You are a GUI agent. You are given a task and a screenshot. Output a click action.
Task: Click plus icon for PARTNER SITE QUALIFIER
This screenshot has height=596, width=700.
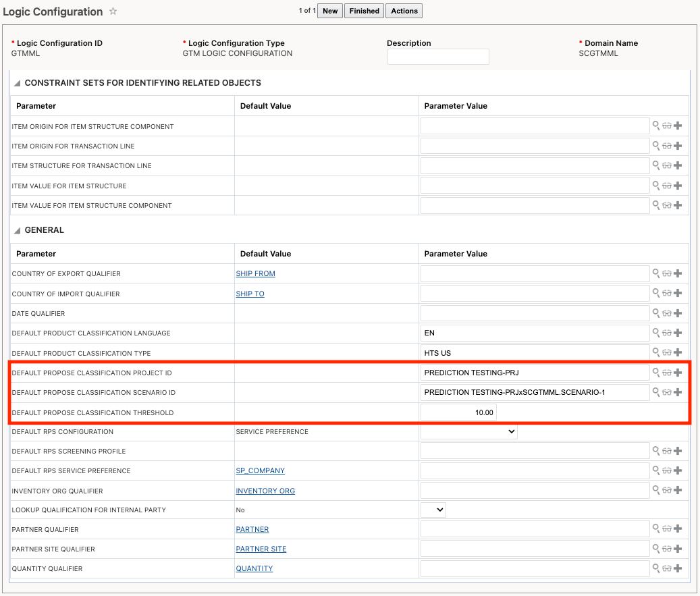tap(678, 549)
